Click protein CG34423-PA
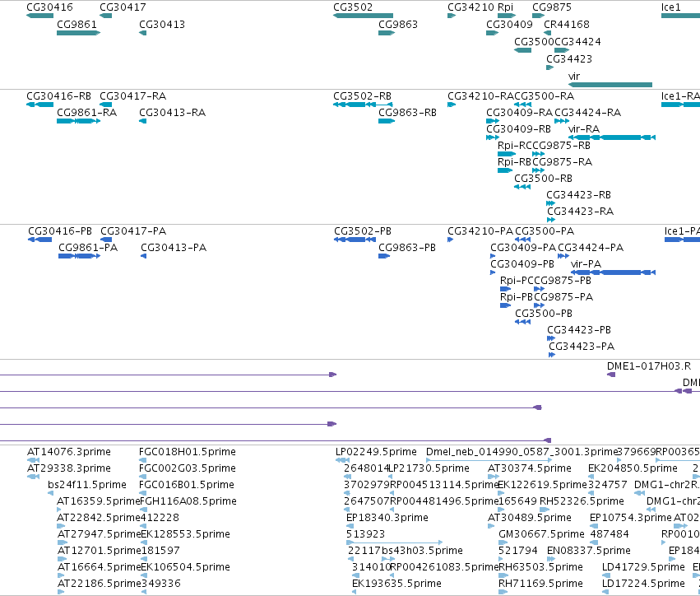The height and width of the screenshot is (596, 700). coord(582,347)
